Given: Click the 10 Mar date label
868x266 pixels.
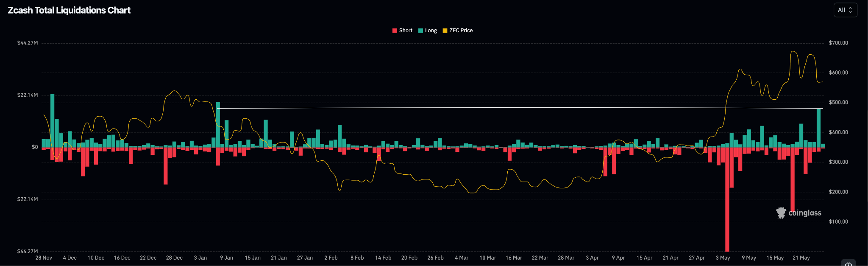Looking at the screenshot, I should point(488,258).
